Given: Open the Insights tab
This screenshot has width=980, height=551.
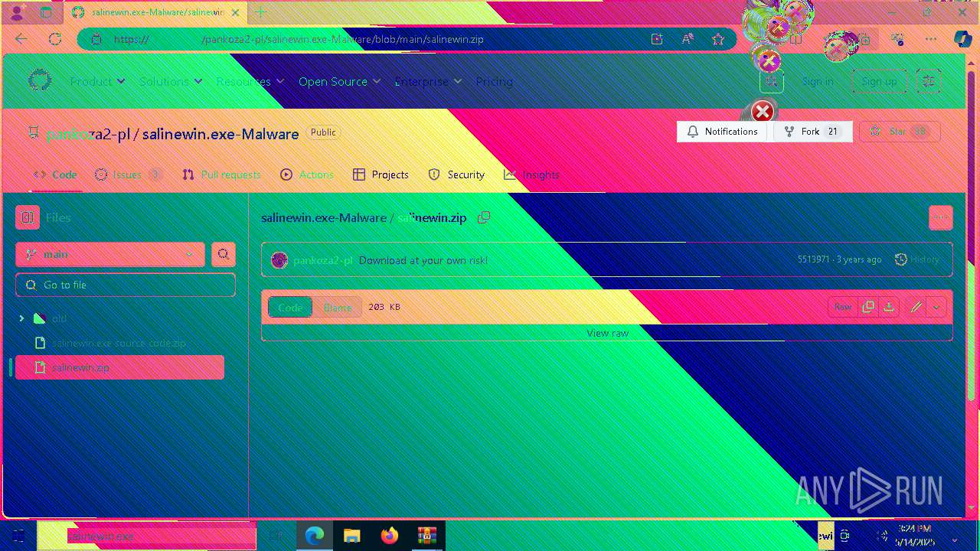Looking at the screenshot, I should pyautogui.click(x=531, y=174).
